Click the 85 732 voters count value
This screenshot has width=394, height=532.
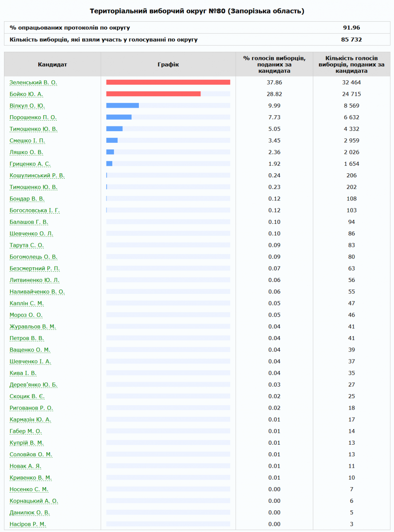click(x=351, y=39)
